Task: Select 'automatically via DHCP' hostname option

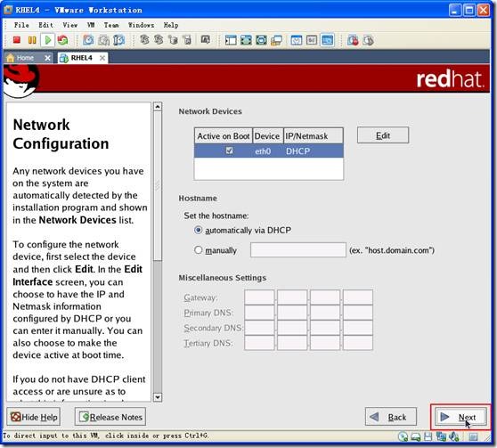Action: [198, 230]
